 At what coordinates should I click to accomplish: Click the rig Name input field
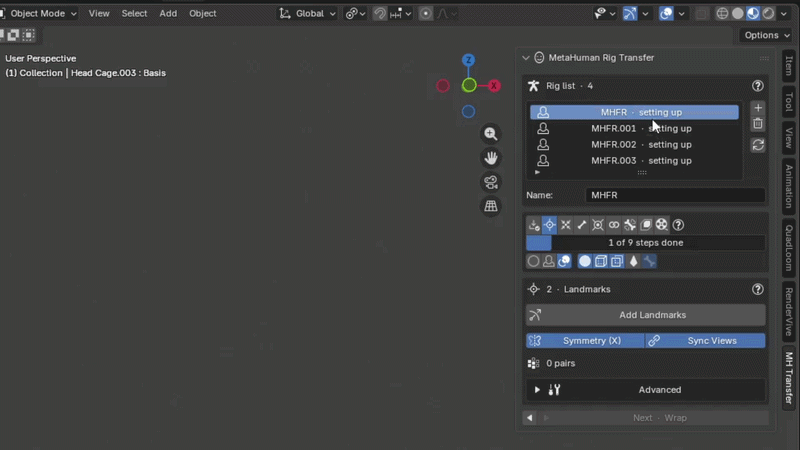(x=675, y=195)
